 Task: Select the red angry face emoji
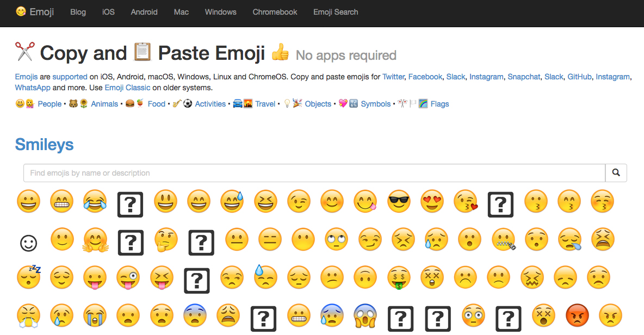[577, 316]
